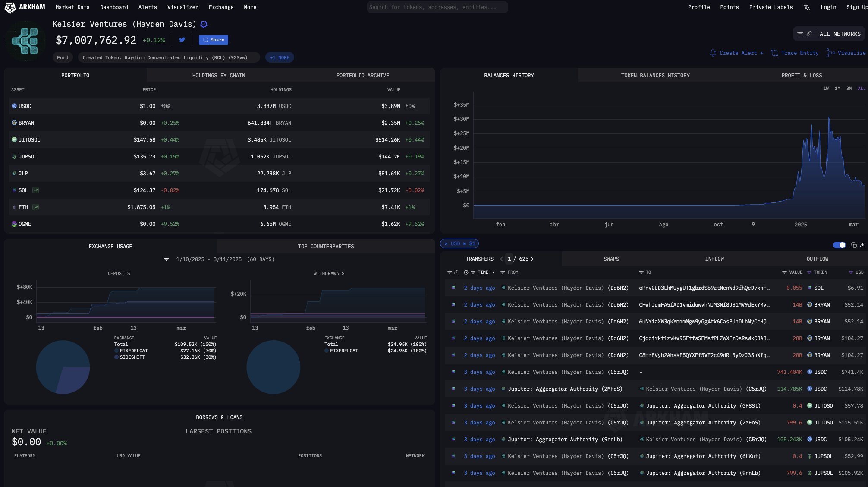Click the BRYAN token icon in portfolio

pos(14,123)
